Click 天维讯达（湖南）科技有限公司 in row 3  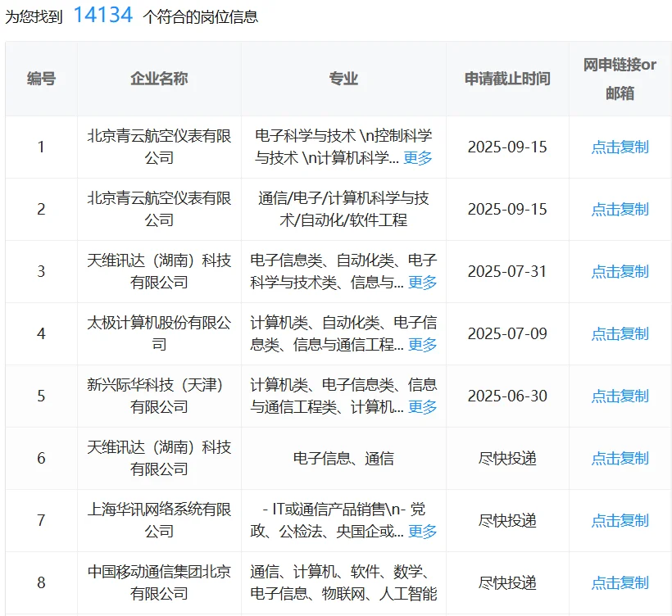(x=159, y=271)
